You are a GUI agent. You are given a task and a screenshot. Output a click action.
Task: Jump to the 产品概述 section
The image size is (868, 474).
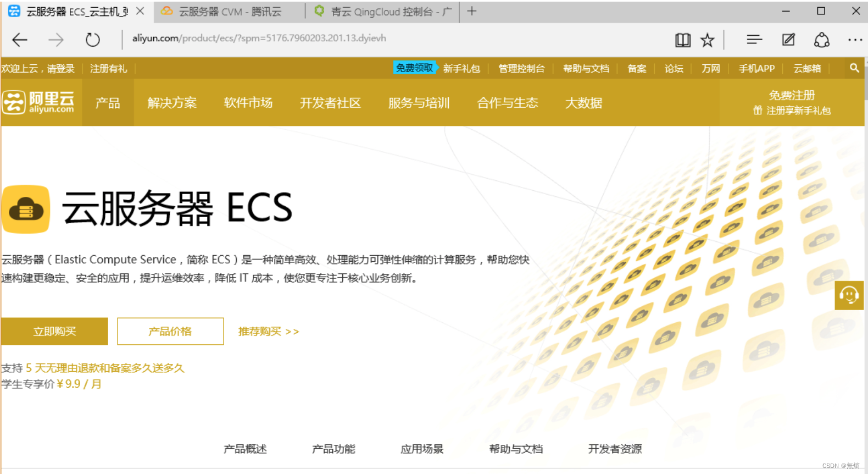(245, 449)
